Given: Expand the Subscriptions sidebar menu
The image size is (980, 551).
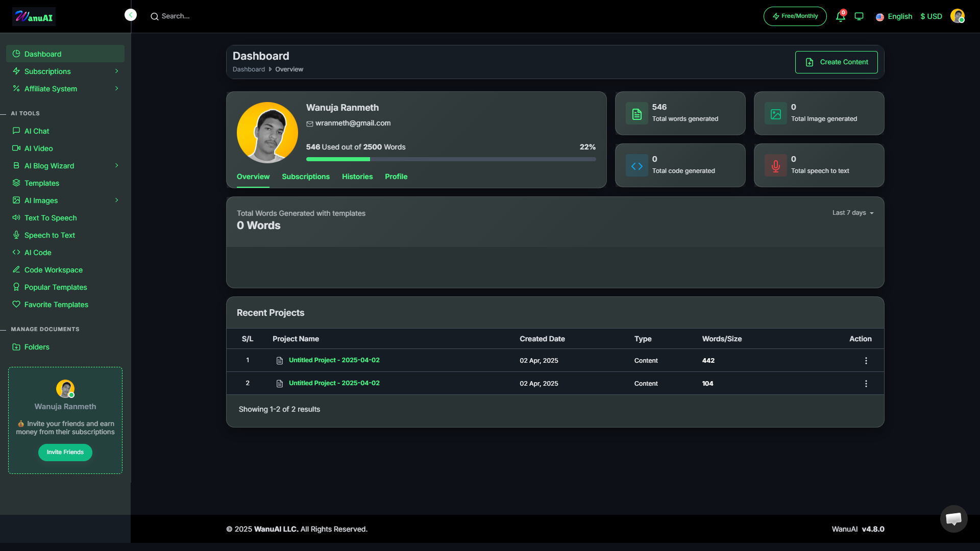Looking at the screenshot, I should point(65,71).
